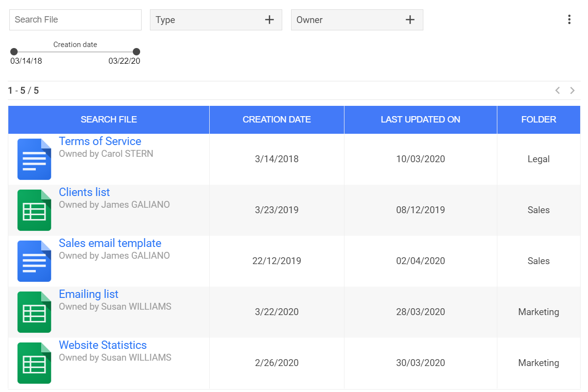The image size is (588, 392).
Task: Click the Clients list spreadsheet icon
Action: pos(34,210)
